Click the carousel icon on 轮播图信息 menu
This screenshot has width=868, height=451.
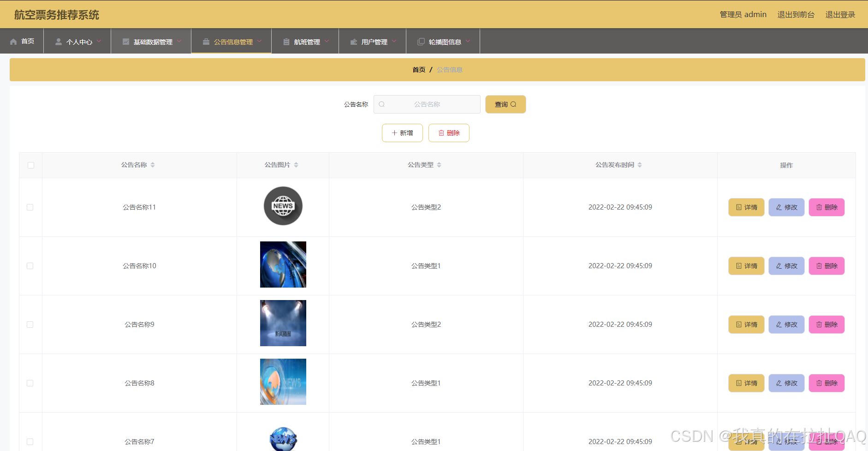tap(421, 41)
